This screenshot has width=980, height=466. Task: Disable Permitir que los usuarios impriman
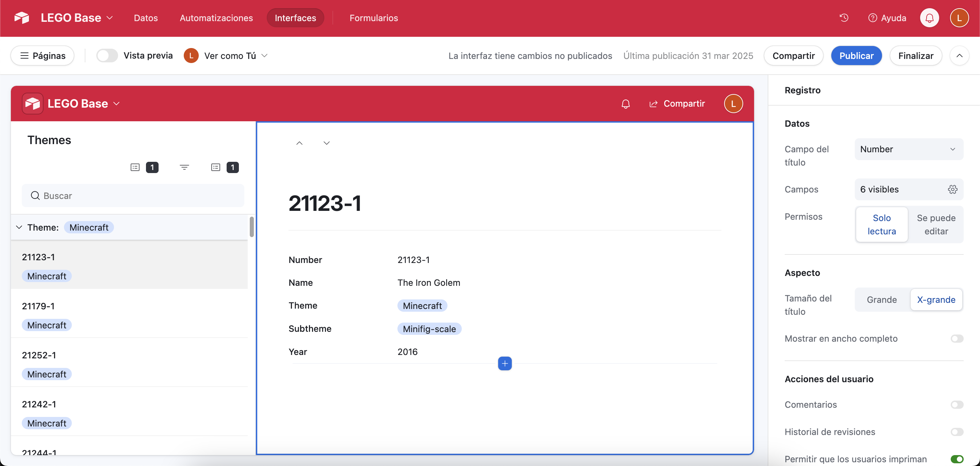coord(957,459)
